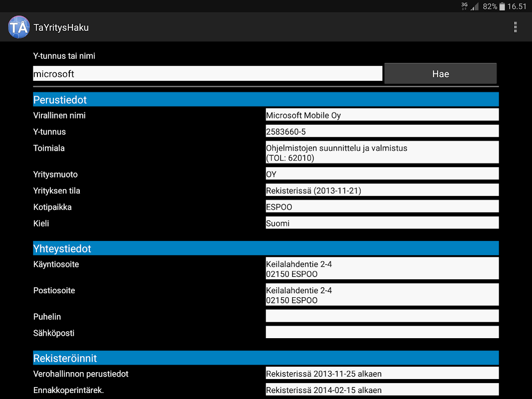The width and height of the screenshot is (532, 399).
Task: Tap the TaYritysHaku app logo icon
Action: tap(18, 27)
